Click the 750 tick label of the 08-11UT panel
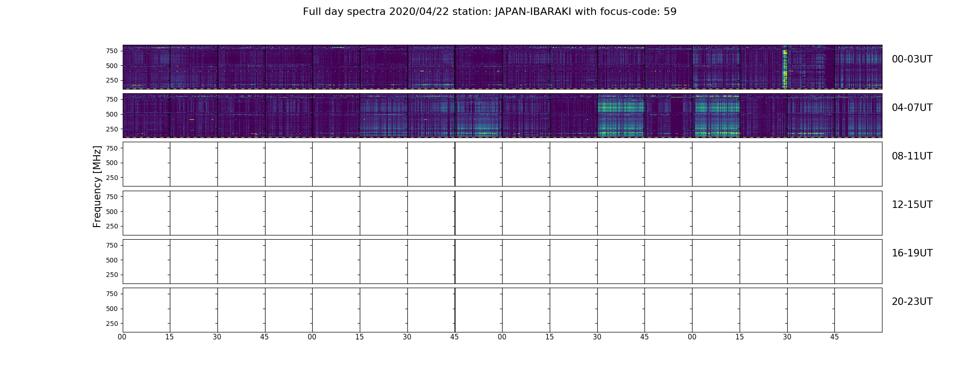 [x=112, y=148]
